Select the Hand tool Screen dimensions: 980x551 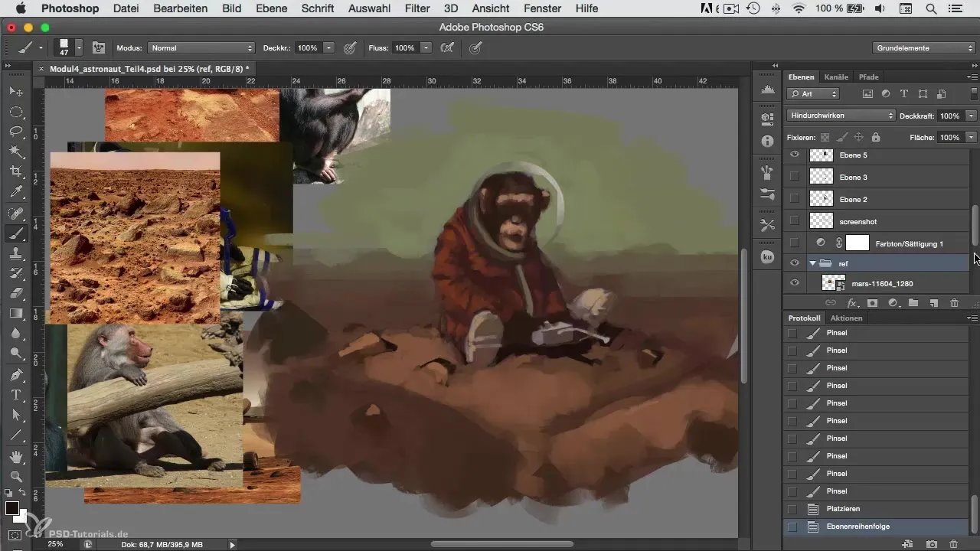point(15,457)
